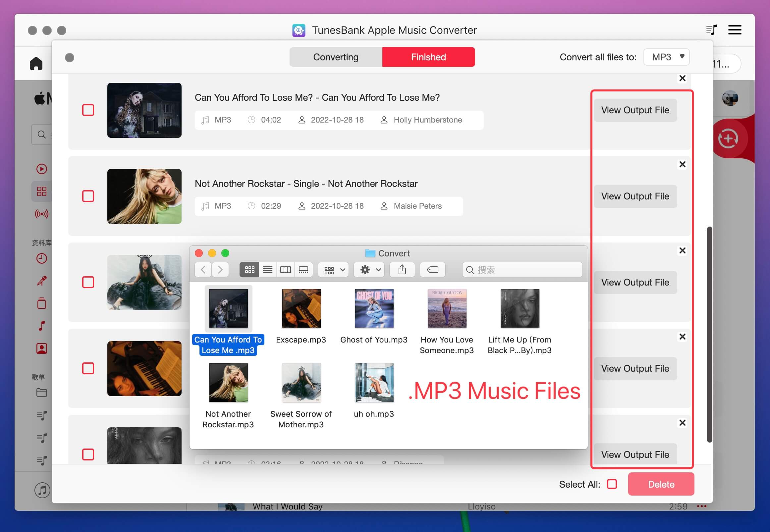770x532 pixels.
Task: Switch to the Finished tab
Action: pyautogui.click(x=428, y=57)
